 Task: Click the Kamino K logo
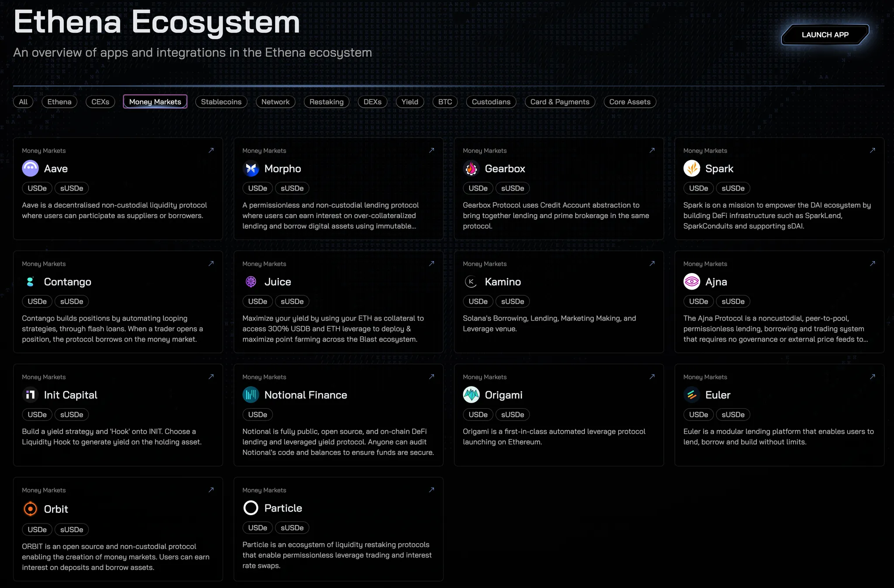pyautogui.click(x=471, y=282)
